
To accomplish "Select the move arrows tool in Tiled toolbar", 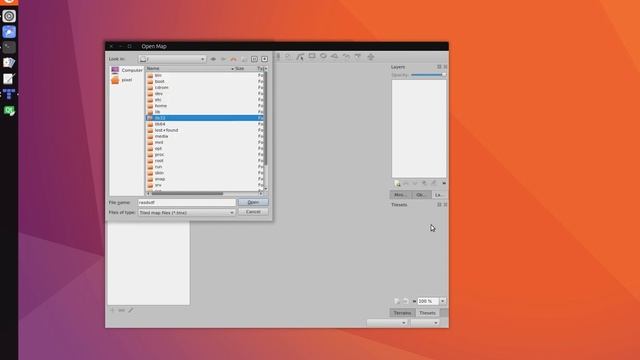I will point(371,57).
